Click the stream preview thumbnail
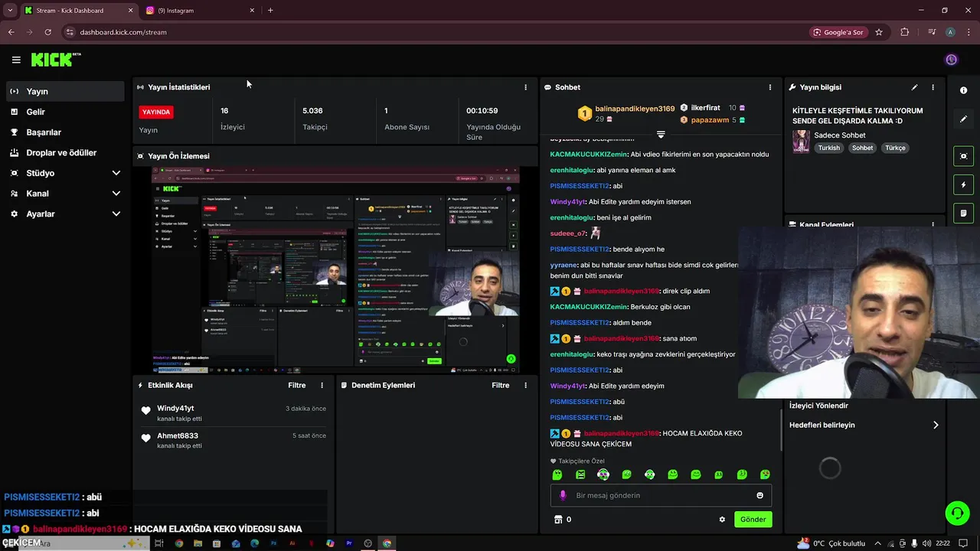Image resolution: width=980 pixels, height=551 pixels. pyautogui.click(x=335, y=270)
